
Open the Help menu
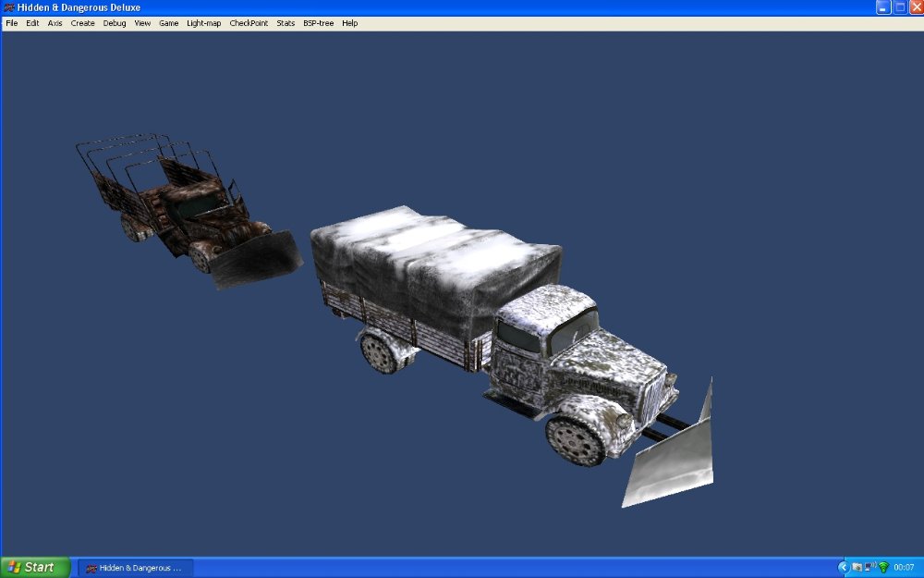tap(349, 22)
